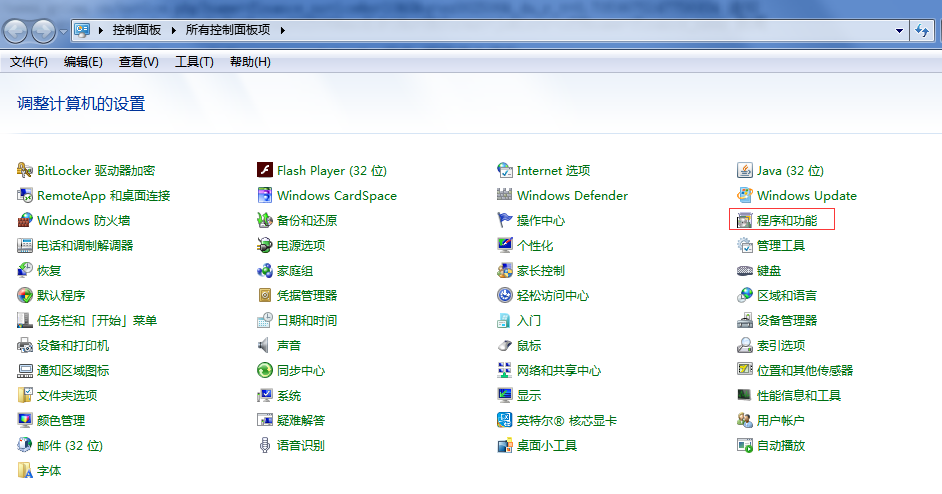Open the 文件(F) menu
The image size is (942, 494).
click(x=29, y=62)
